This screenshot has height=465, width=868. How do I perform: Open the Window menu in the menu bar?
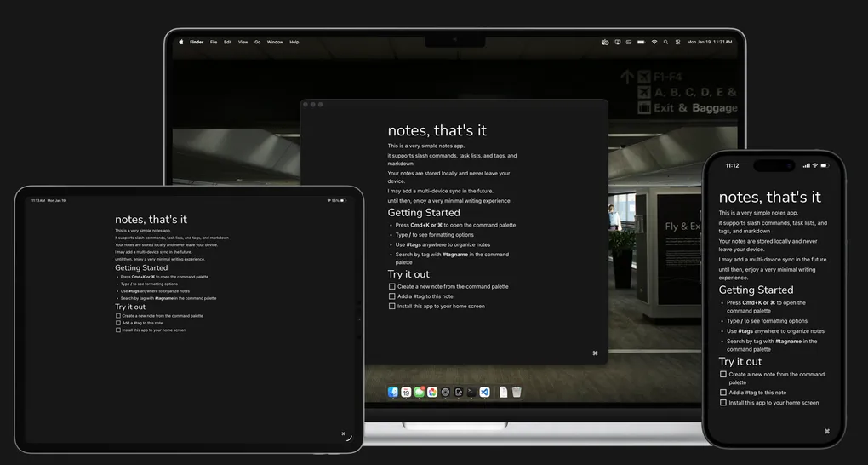[x=275, y=42]
